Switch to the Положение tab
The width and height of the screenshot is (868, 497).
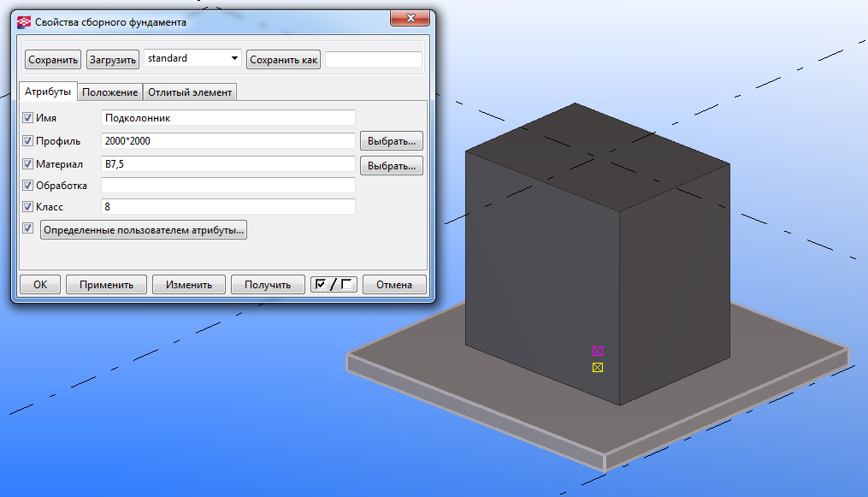(109, 92)
